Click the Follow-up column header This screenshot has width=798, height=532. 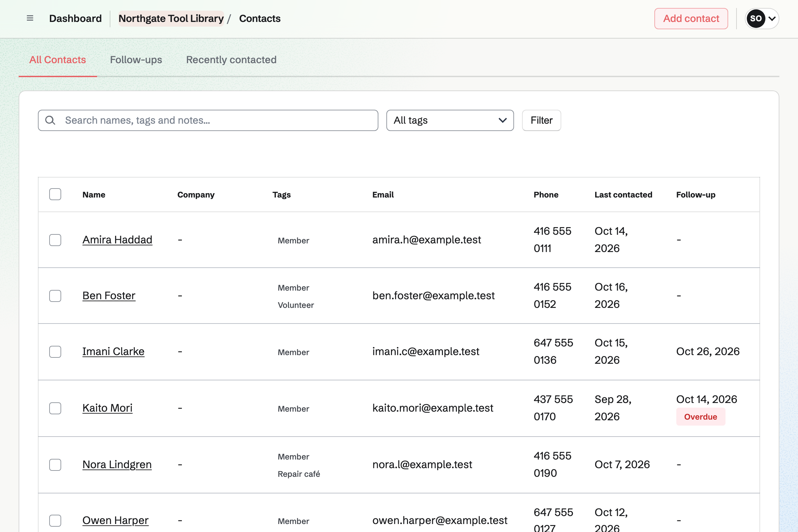point(696,195)
